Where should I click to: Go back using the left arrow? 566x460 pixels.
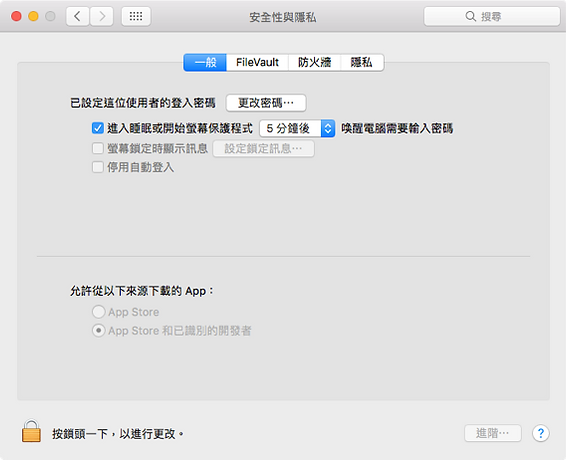pyautogui.click(x=77, y=16)
